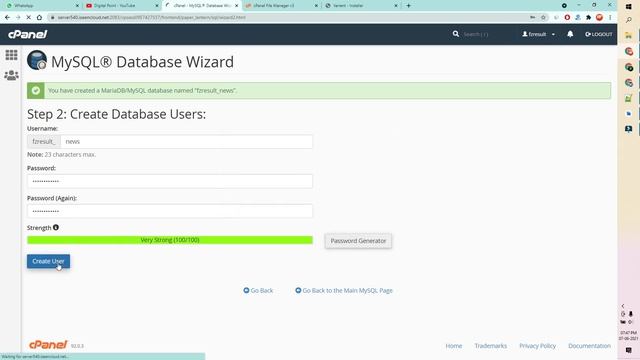Click the saved-password key icon in the address bar

[533, 17]
